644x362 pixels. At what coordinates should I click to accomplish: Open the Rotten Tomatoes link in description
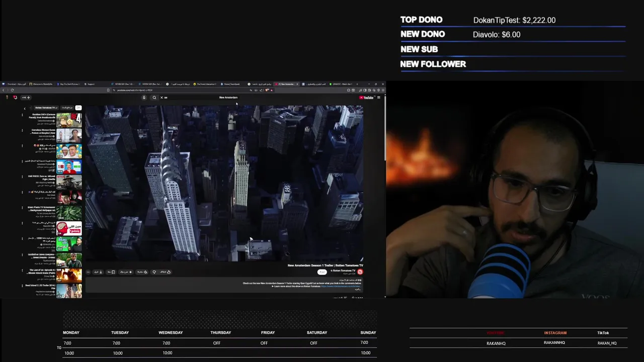[340, 286]
